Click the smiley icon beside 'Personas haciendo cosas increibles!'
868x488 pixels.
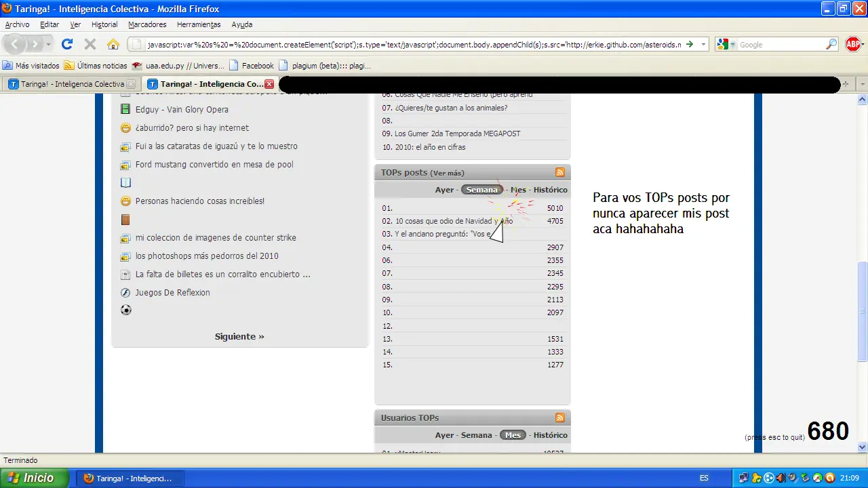[125, 201]
